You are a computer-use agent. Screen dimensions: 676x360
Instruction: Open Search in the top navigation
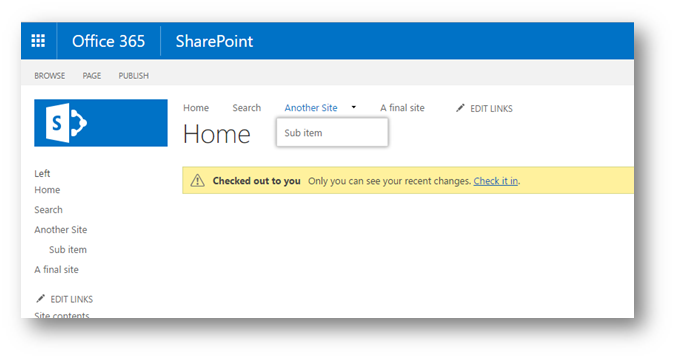pyautogui.click(x=247, y=108)
